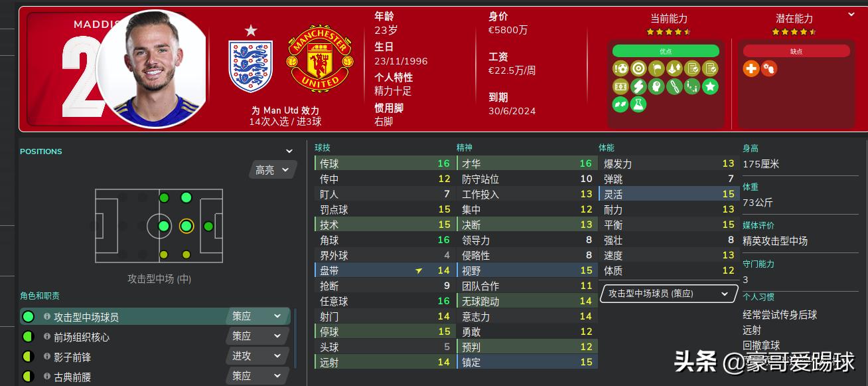Toggle the role indicator next to 影子前锋
Viewport: 868px width, 386px height.
pos(28,356)
